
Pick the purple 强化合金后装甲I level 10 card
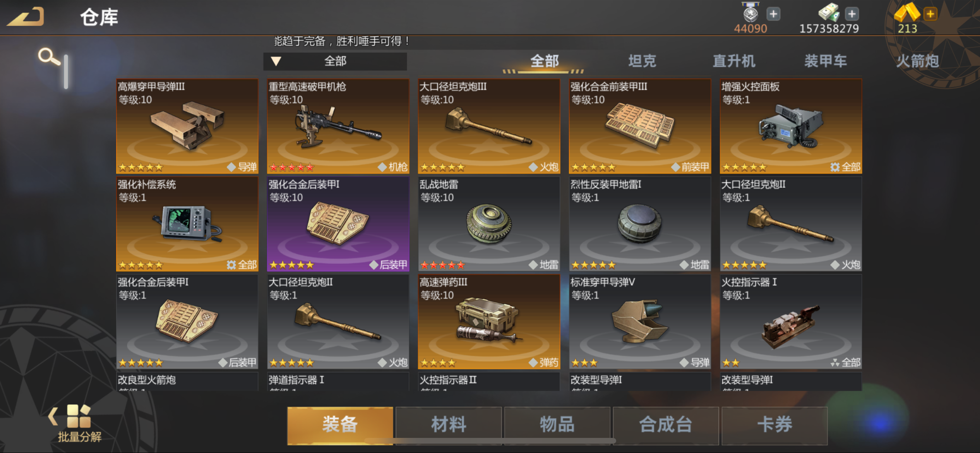[338, 224]
